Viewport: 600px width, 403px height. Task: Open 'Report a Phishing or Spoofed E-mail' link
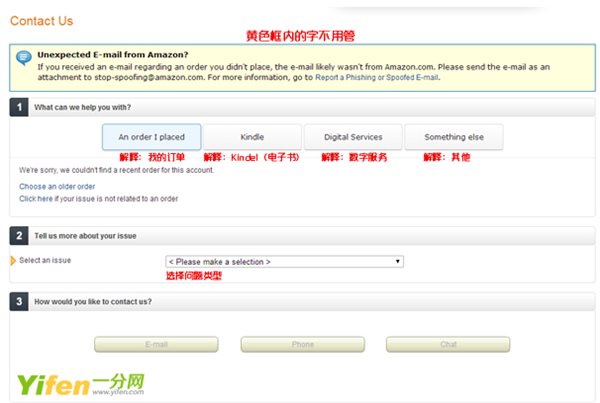pos(377,77)
